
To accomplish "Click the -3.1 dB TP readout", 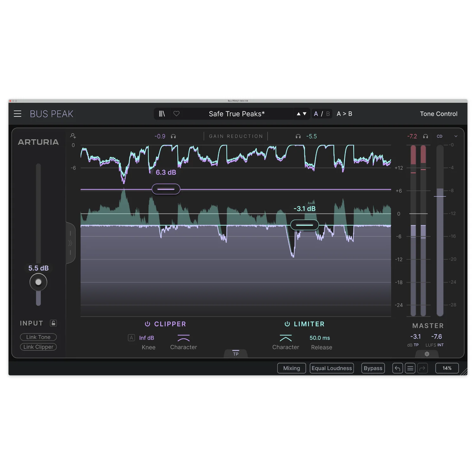I will [415, 336].
